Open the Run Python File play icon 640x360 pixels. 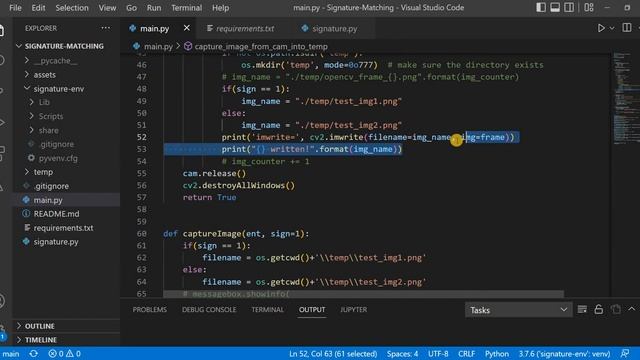601,28
